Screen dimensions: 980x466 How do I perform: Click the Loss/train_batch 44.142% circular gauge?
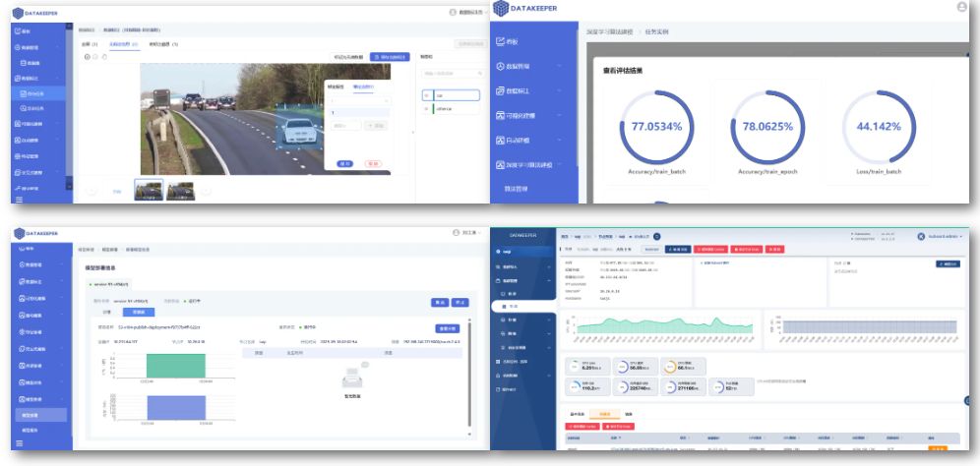coord(879,127)
